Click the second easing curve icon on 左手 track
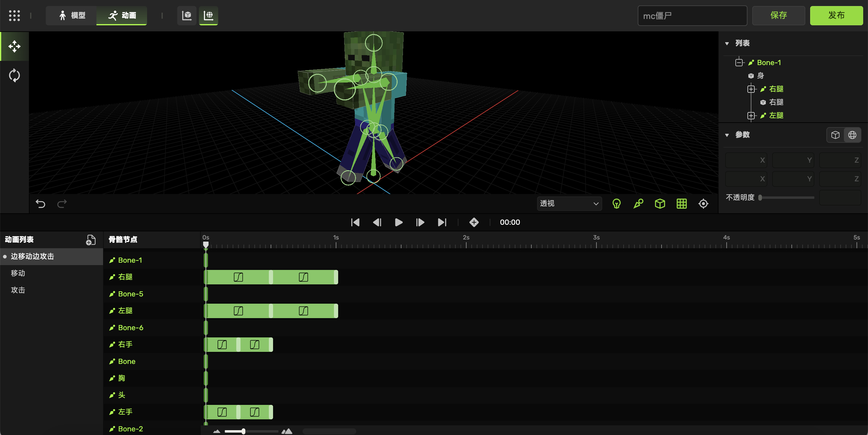Image resolution: width=868 pixels, height=435 pixels. [254, 412]
